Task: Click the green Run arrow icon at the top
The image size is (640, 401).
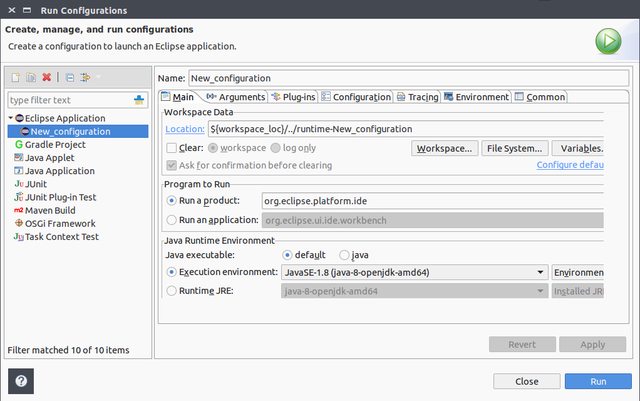Action: point(608,41)
